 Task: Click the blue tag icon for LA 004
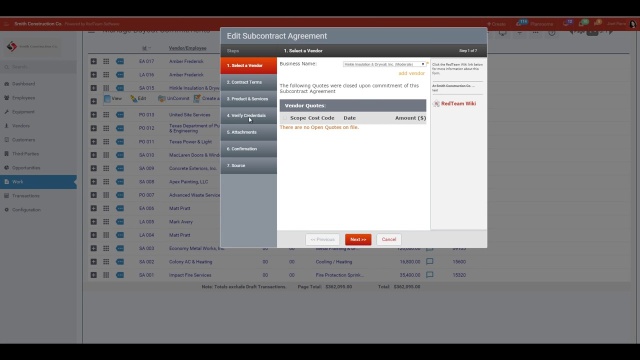pyautogui.click(x=120, y=235)
